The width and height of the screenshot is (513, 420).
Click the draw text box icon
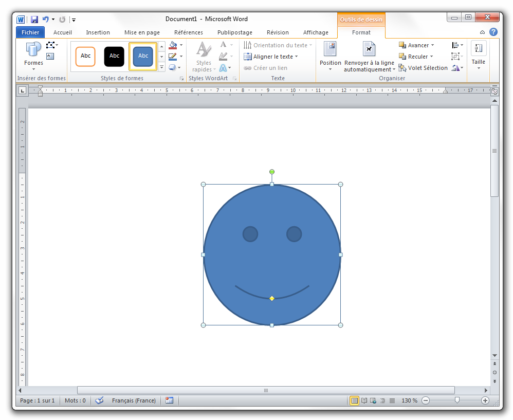coord(50,57)
